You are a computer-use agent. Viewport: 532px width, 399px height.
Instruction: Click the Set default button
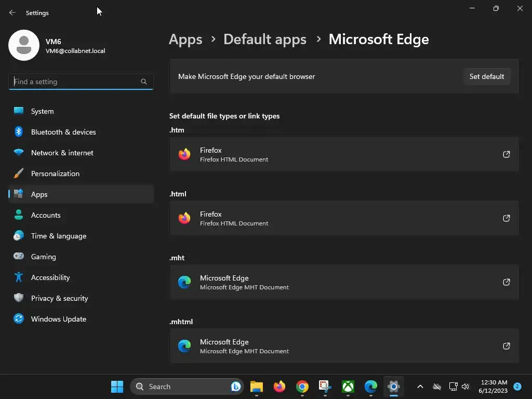pyautogui.click(x=486, y=76)
